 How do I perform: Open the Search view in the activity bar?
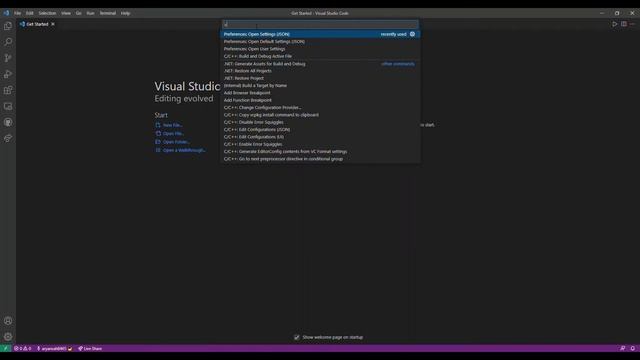point(8,42)
